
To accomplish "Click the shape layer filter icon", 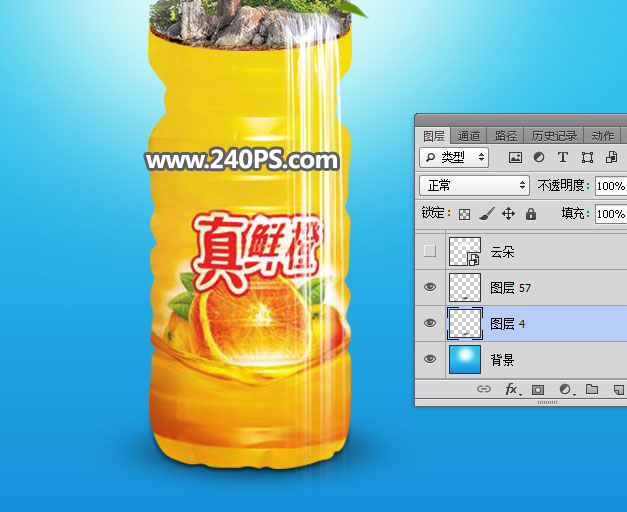I will point(587,158).
